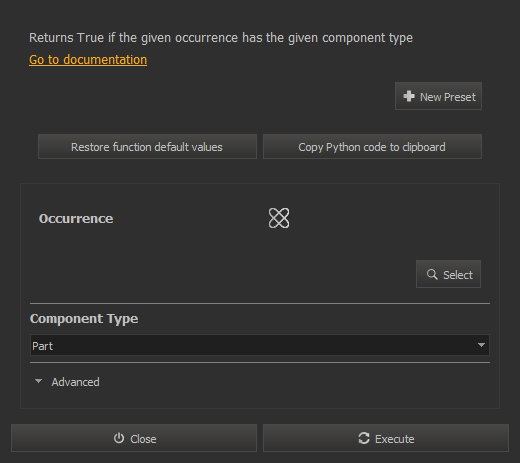The height and width of the screenshot is (463, 520).
Task: Copy Python code to clipboard
Action: pos(372,147)
